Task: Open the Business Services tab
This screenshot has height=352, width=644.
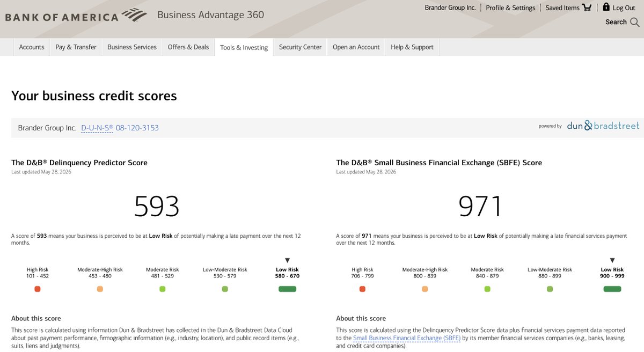Action: tap(132, 47)
